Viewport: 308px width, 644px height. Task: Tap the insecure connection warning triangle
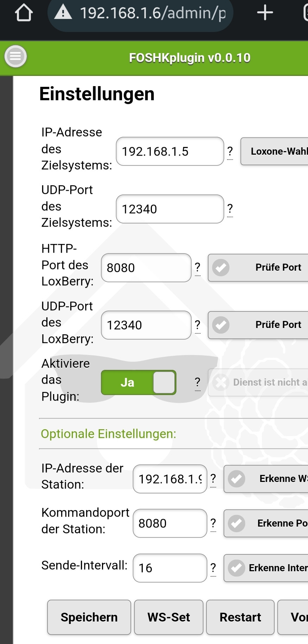(x=63, y=13)
